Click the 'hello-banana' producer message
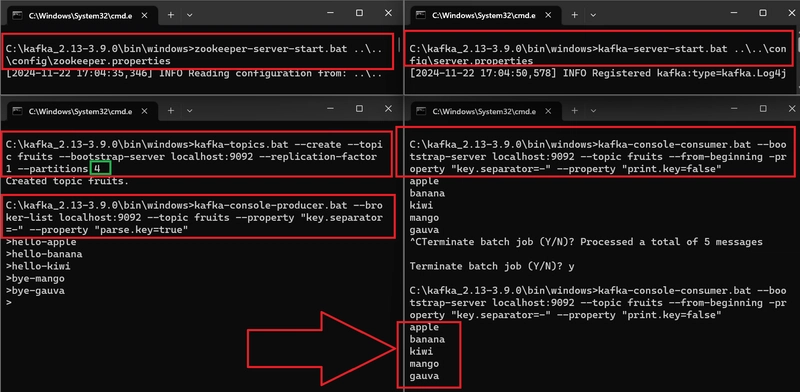The image size is (800, 392). point(44,254)
